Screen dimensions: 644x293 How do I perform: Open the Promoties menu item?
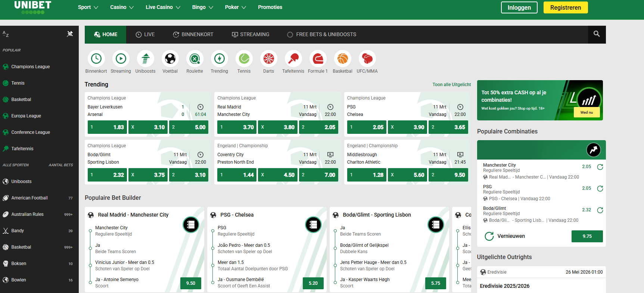pos(270,7)
